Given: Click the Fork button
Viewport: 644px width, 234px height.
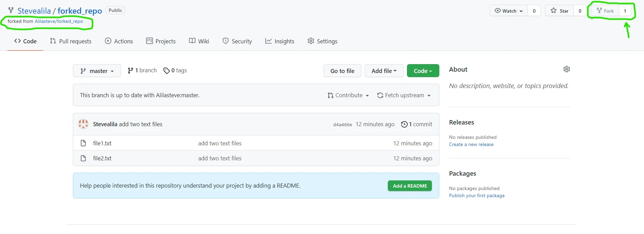Looking at the screenshot, I should pos(605,11).
